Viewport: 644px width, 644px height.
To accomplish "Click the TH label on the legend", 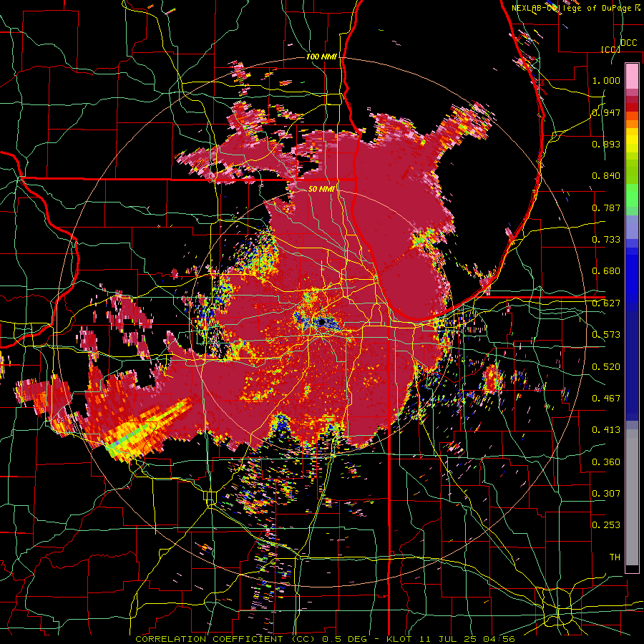I will click(x=615, y=557).
